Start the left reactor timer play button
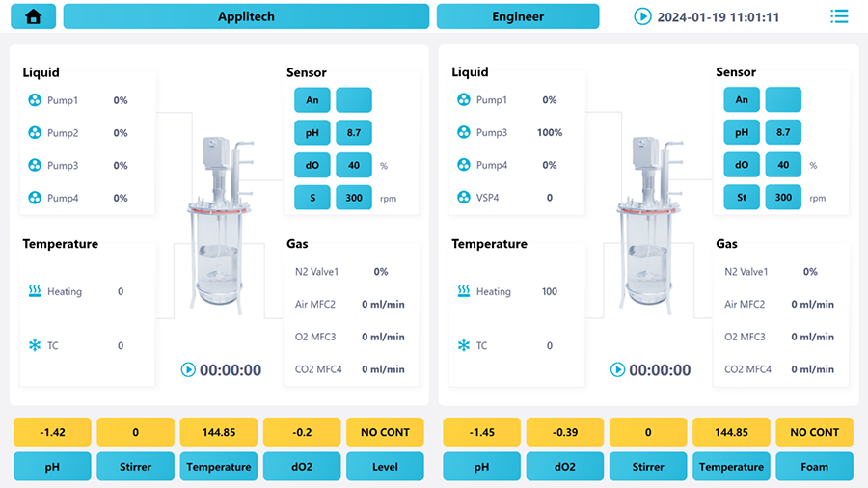The width and height of the screenshot is (868, 488). [x=188, y=369]
